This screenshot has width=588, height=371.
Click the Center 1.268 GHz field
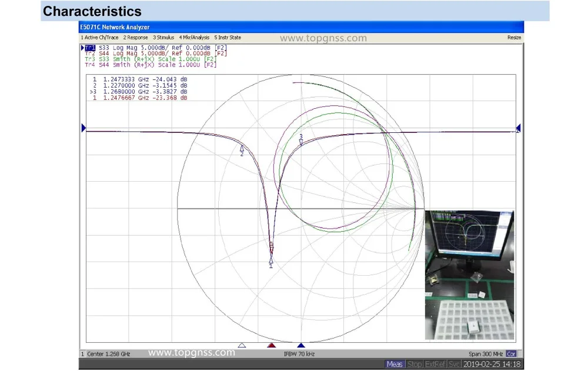(108, 354)
